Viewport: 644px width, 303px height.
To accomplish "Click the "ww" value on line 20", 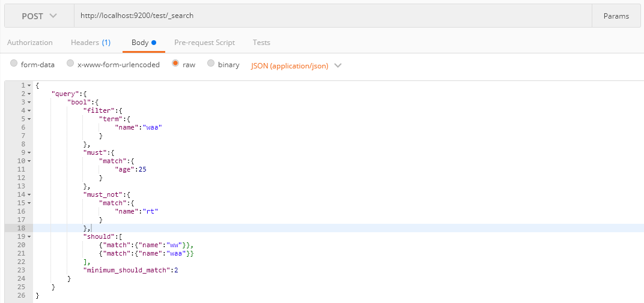I will coord(174,245).
